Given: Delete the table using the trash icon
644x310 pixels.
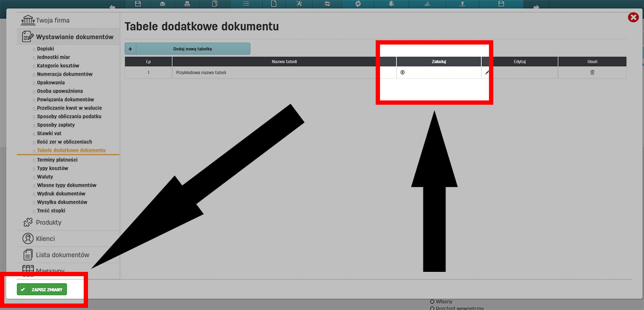Looking at the screenshot, I should (592, 71).
